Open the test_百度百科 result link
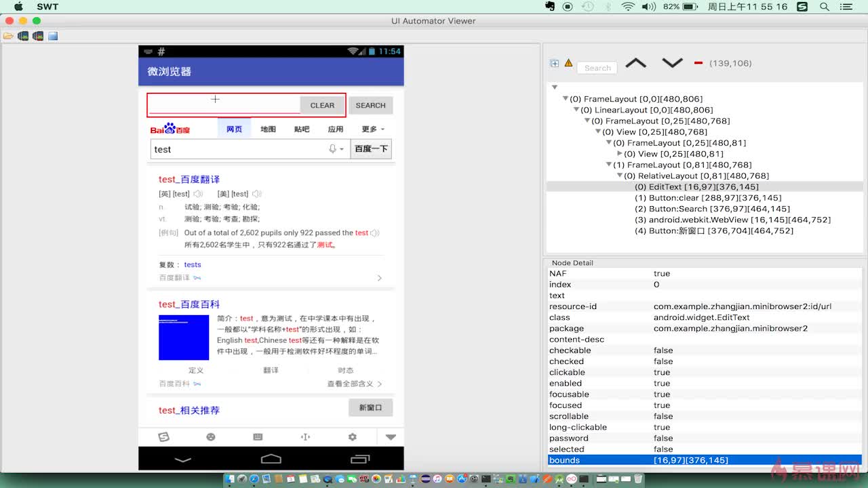 click(x=189, y=304)
